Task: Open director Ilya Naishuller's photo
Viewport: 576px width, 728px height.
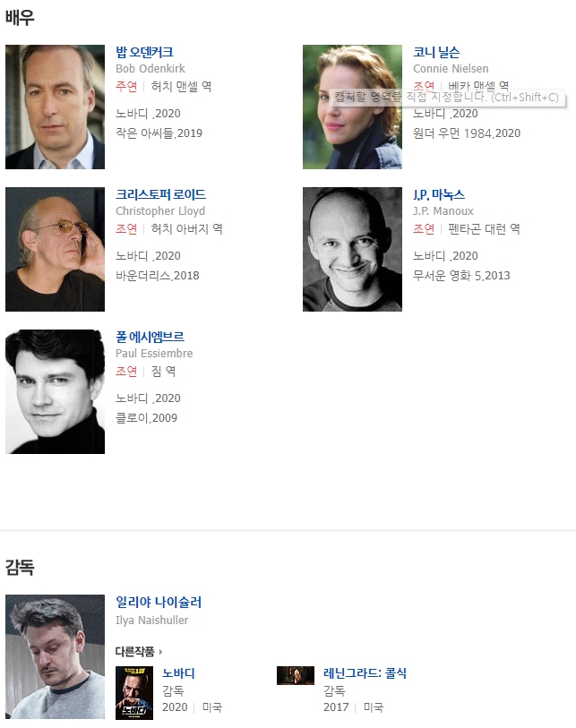Action: tap(55, 656)
